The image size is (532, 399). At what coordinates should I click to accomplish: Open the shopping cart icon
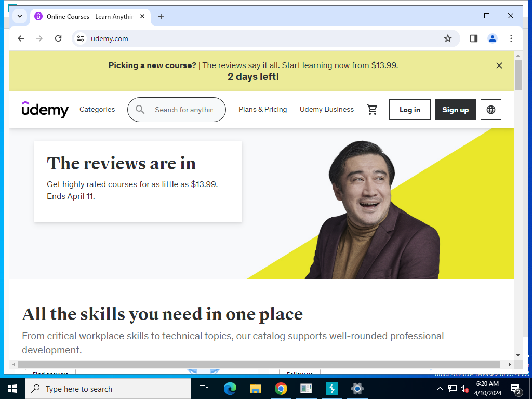[x=372, y=110]
